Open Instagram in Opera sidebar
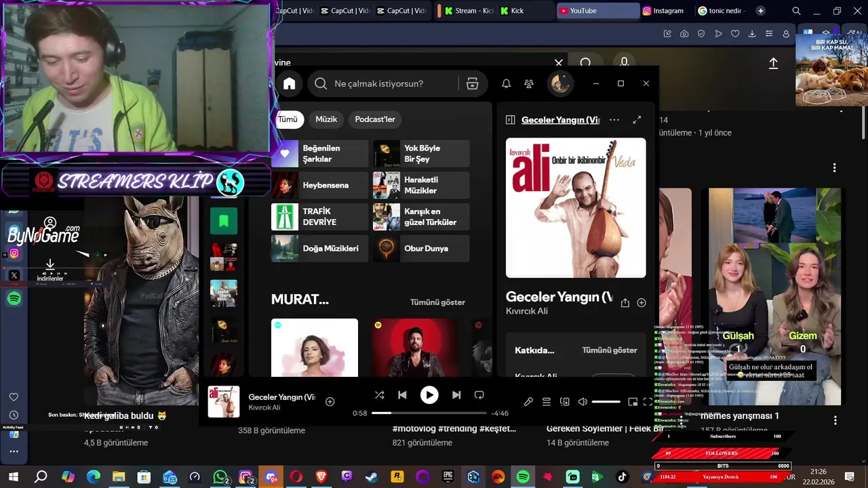The image size is (868, 488). pos(14,253)
